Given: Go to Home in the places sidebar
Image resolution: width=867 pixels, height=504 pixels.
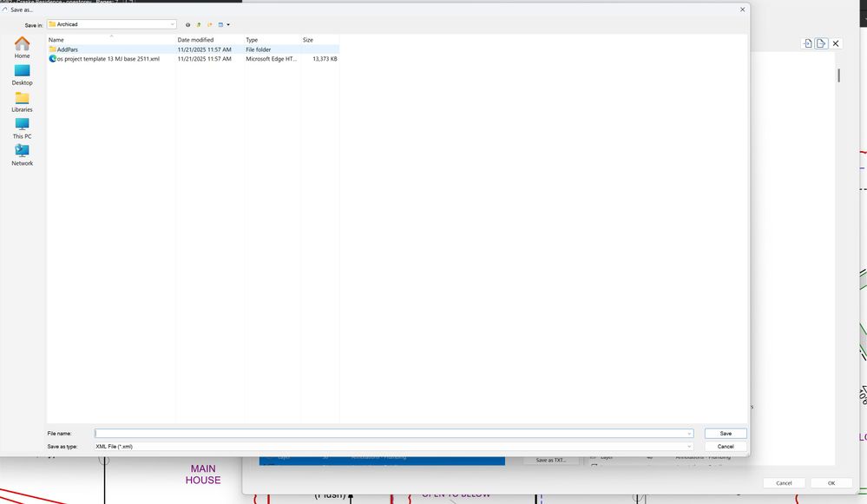Looking at the screenshot, I should (22, 47).
